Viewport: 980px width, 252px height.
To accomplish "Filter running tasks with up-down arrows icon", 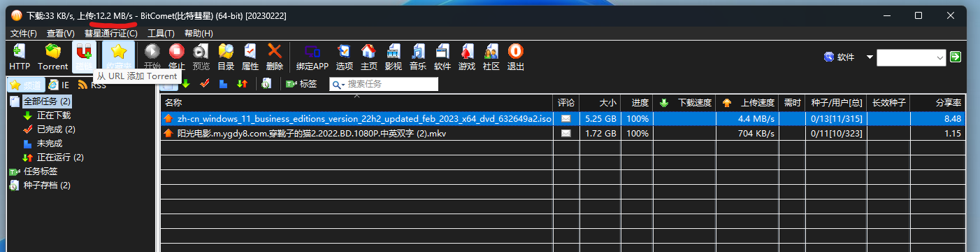I will (242, 84).
